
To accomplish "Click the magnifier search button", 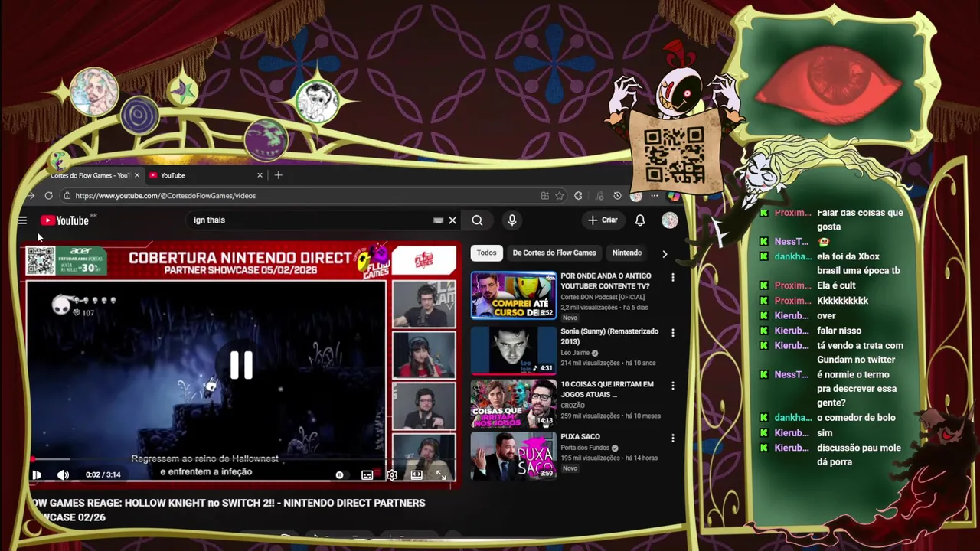I will click(477, 220).
